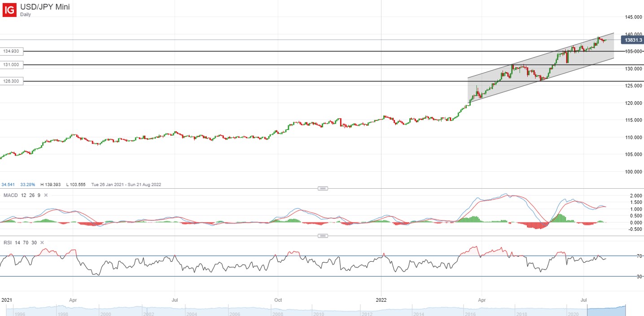Click the MACD 2.000 axis label
The height and width of the screenshot is (316, 644).
636,196
